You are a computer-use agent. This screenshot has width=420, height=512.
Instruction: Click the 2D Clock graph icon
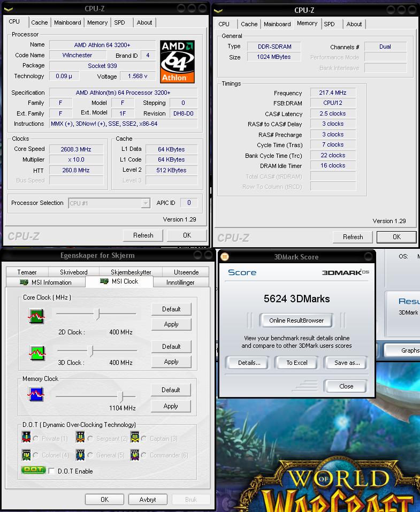pyautogui.click(x=36, y=316)
